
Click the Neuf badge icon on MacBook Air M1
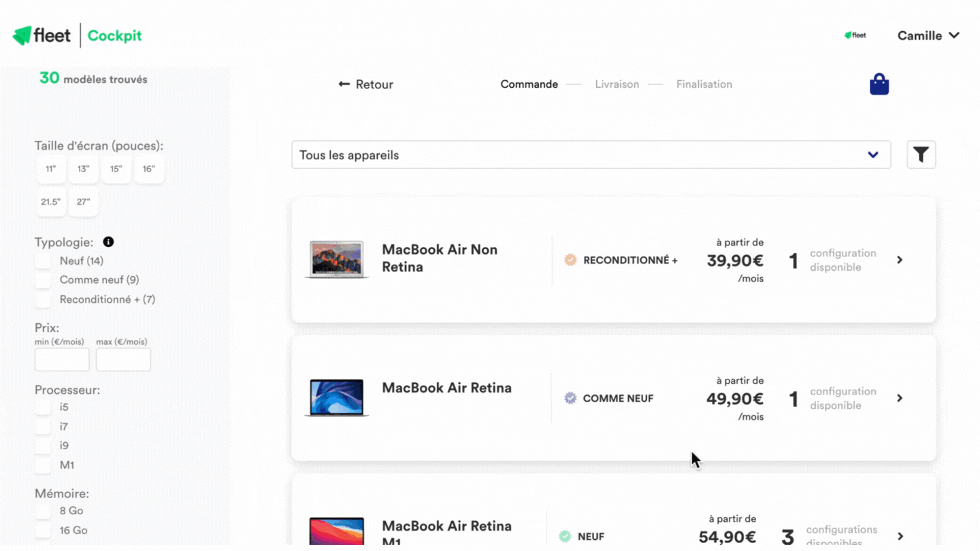click(x=565, y=536)
